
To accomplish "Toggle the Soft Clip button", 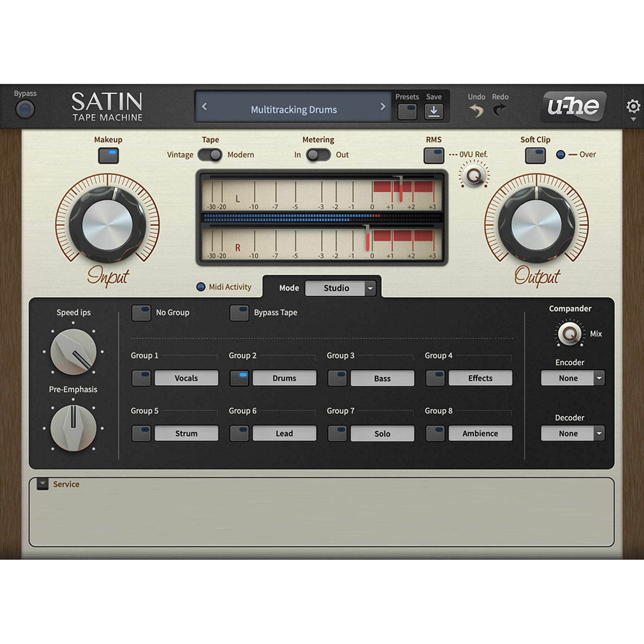I will tap(535, 155).
